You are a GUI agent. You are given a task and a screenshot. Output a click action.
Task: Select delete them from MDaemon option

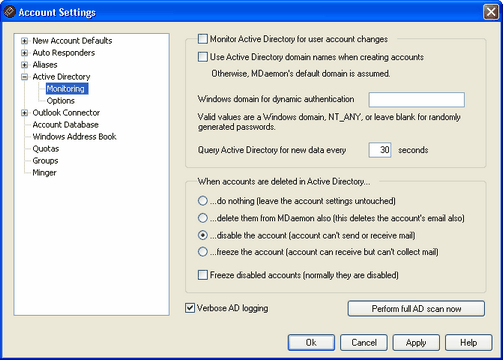point(203,218)
